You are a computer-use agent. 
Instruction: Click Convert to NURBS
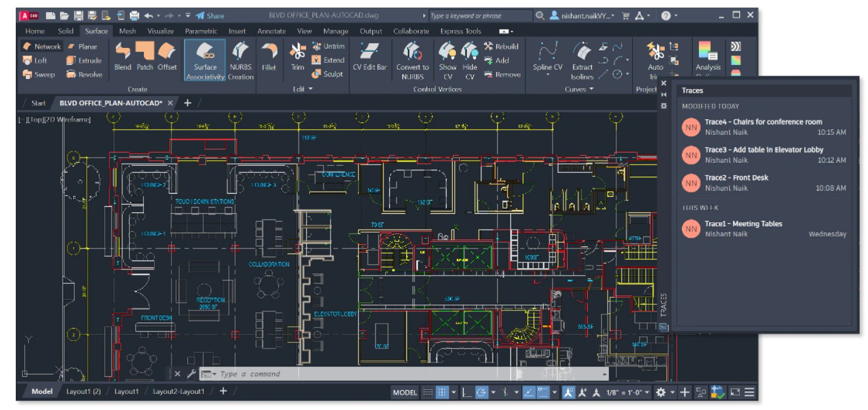pyautogui.click(x=413, y=60)
